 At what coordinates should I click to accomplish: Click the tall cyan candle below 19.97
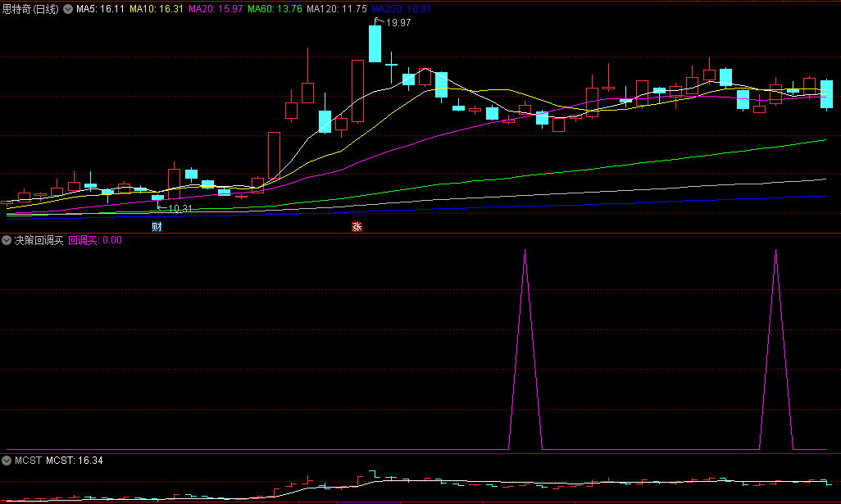(x=375, y=44)
